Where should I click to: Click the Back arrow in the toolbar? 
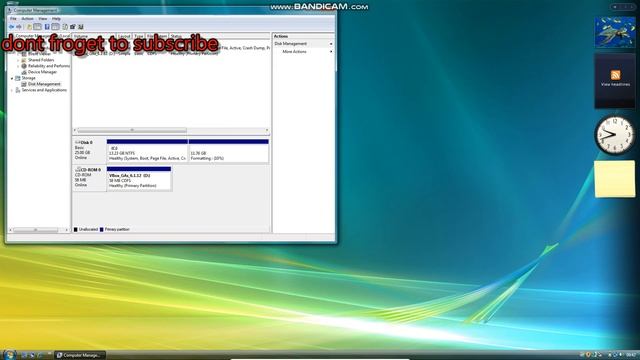11,27
